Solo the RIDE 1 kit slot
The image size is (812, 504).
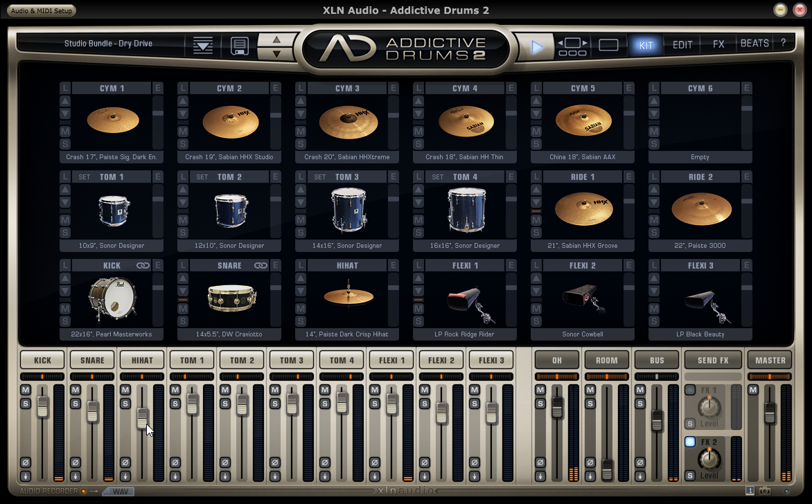(536, 233)
